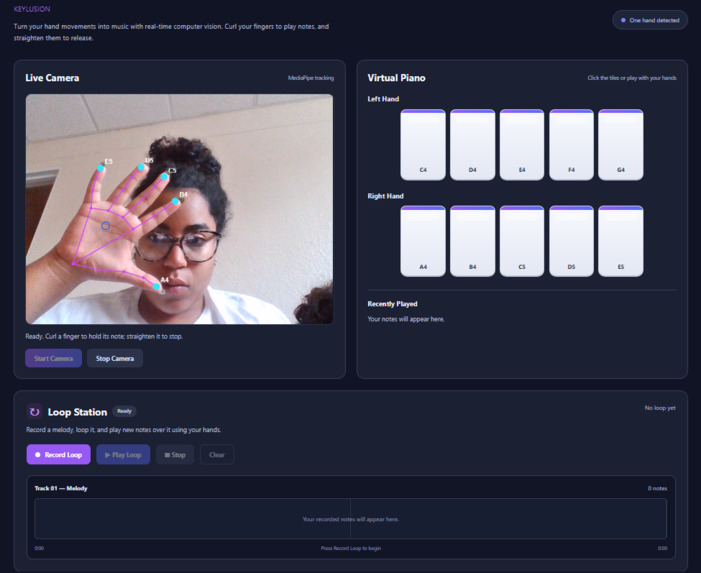Play the E5 piano tile
Screen dimensions: 701x573
[x=621, y=241]
